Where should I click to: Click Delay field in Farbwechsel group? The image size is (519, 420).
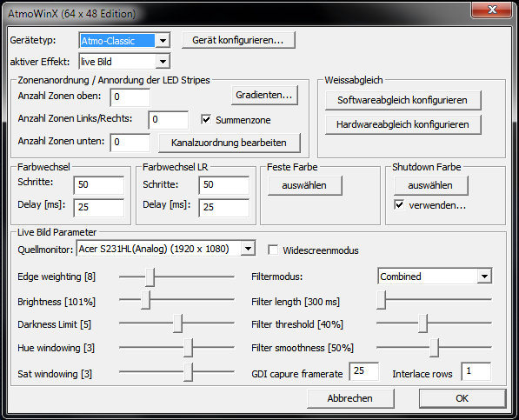point(99,208)
